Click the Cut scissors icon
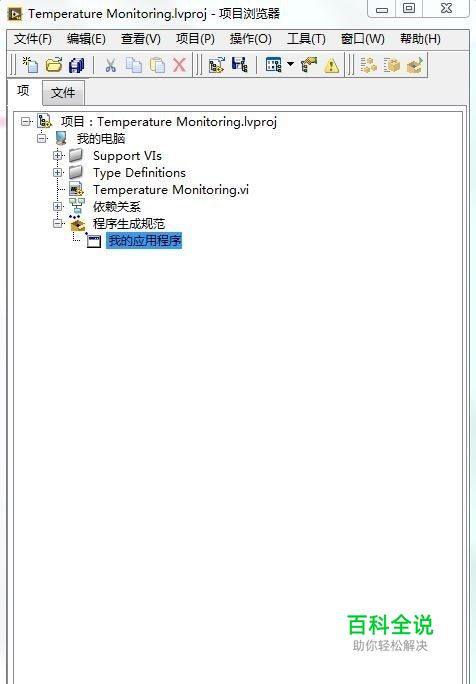The width and height of the screenshot is (476, 684). pyautogui.click(x=110, y=65)
